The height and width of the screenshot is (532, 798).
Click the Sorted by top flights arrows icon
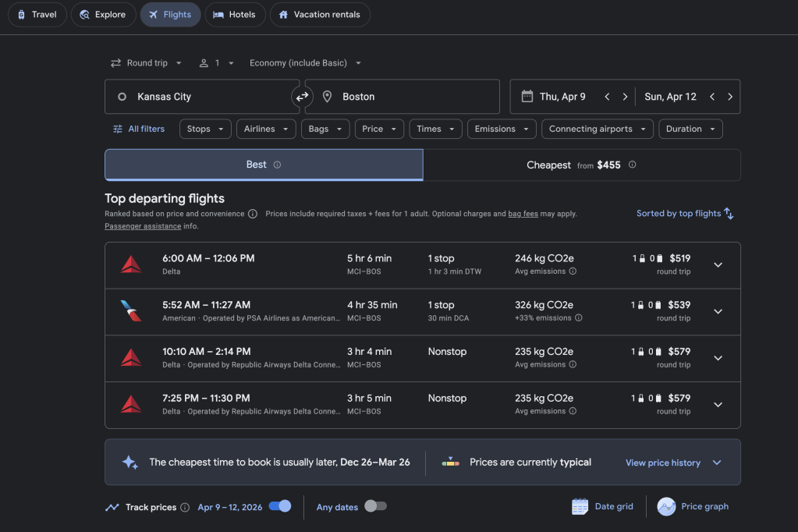tap(729, 214)
